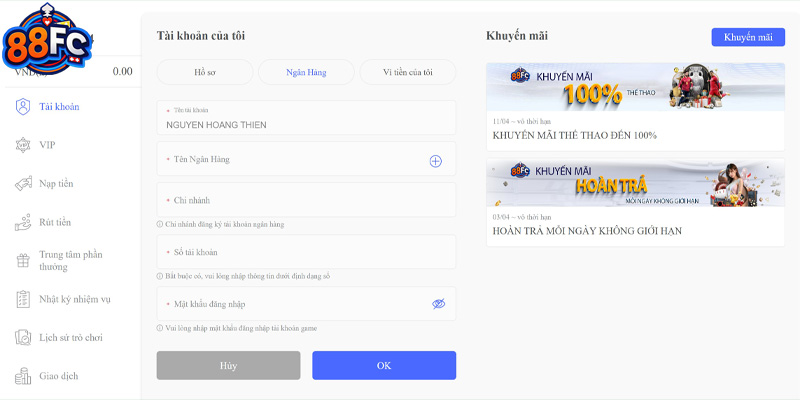Click the Tài khoản user icon in sidebar
The height and width of the screenshot is (400, 800).
22,106
